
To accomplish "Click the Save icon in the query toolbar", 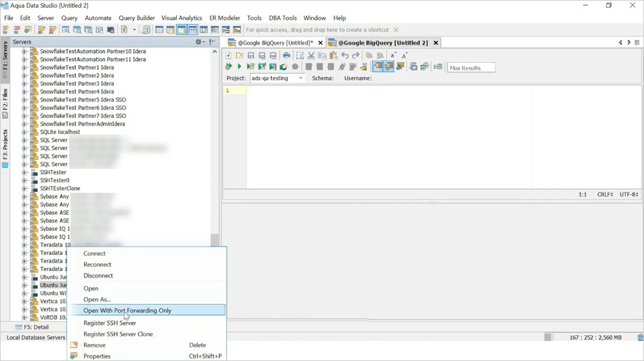I will coord(250,56).
